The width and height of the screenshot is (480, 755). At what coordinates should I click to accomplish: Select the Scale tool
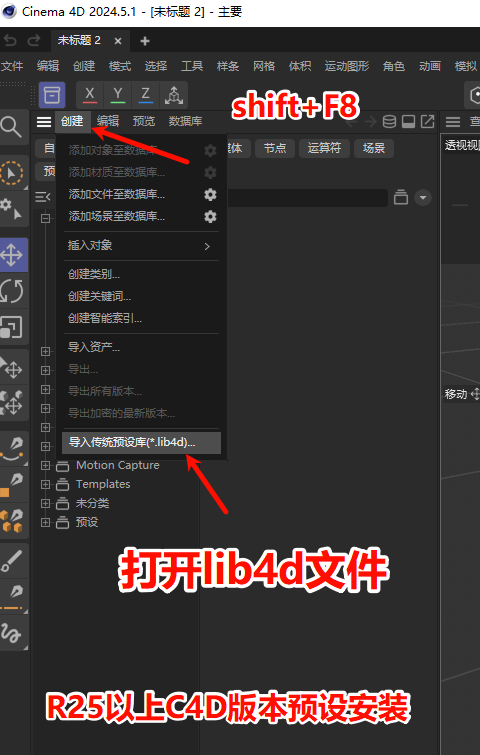coord(12,326)
